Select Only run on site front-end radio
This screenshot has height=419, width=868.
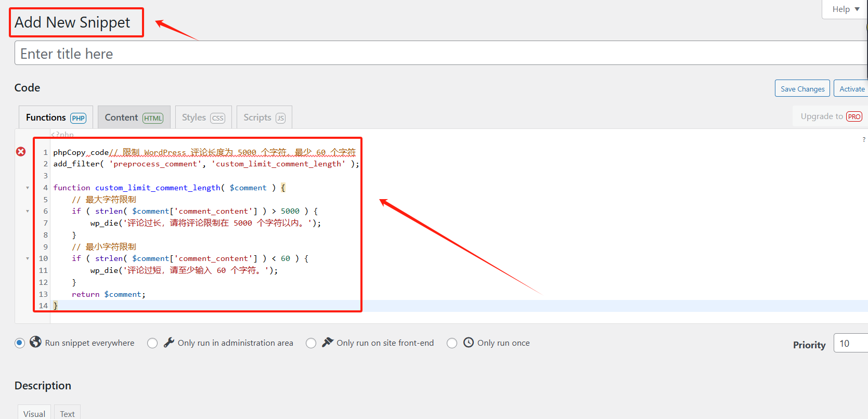pos(311,343)
